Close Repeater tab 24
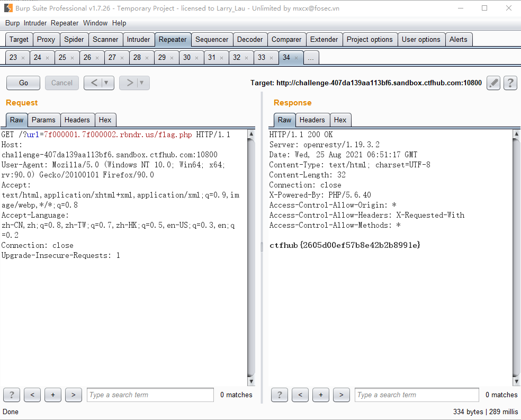The width and height of the screenshot is (521, 420). point(47,58)
